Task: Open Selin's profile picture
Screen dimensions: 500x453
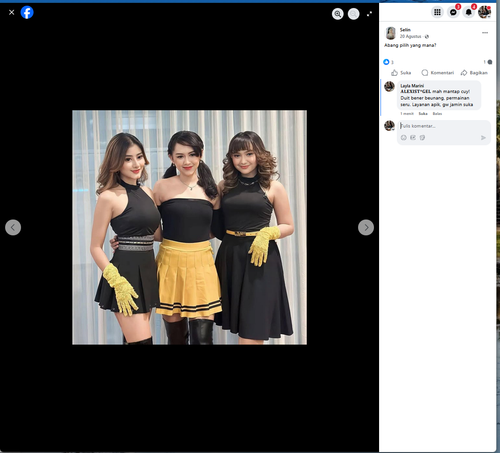Action: pyautogui.click(x=391, y=33)
